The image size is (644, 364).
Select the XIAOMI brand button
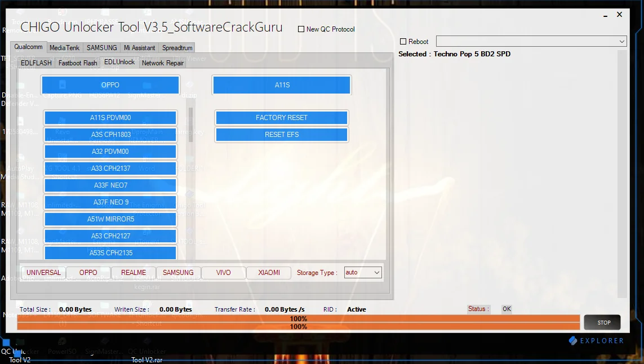269,273
